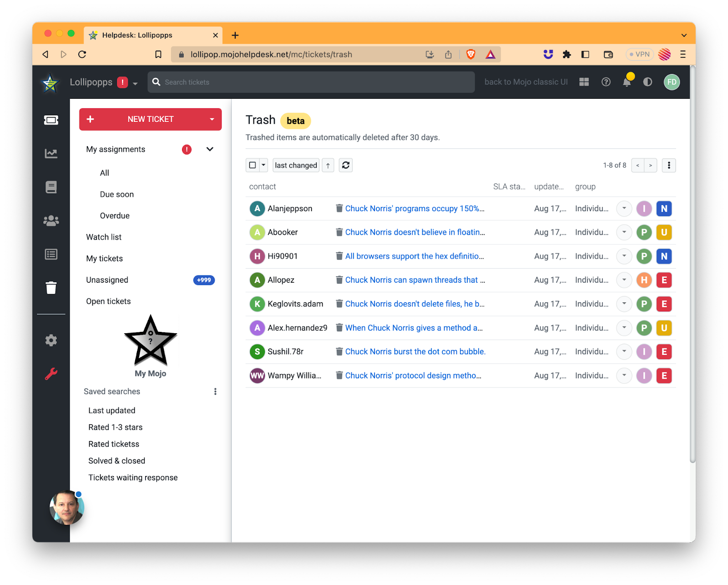The image size is (728, 585).
Task: Open the Settings gear in sidebar
Action: [x=51, y=341]
